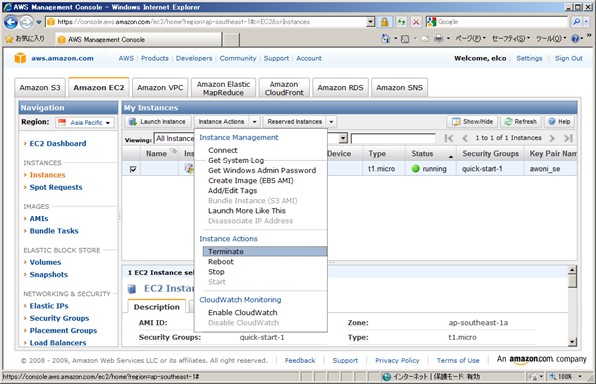Click the Launch Instance button
This screenshot has height=384, width=596.
coord(157,122)
